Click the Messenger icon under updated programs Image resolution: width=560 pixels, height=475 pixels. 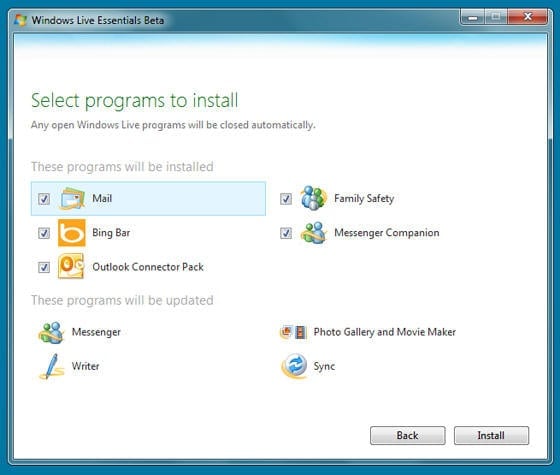click(x=51, y=332)
